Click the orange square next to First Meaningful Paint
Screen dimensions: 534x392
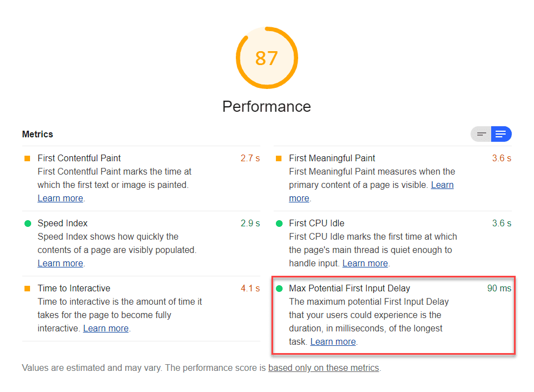278,158
